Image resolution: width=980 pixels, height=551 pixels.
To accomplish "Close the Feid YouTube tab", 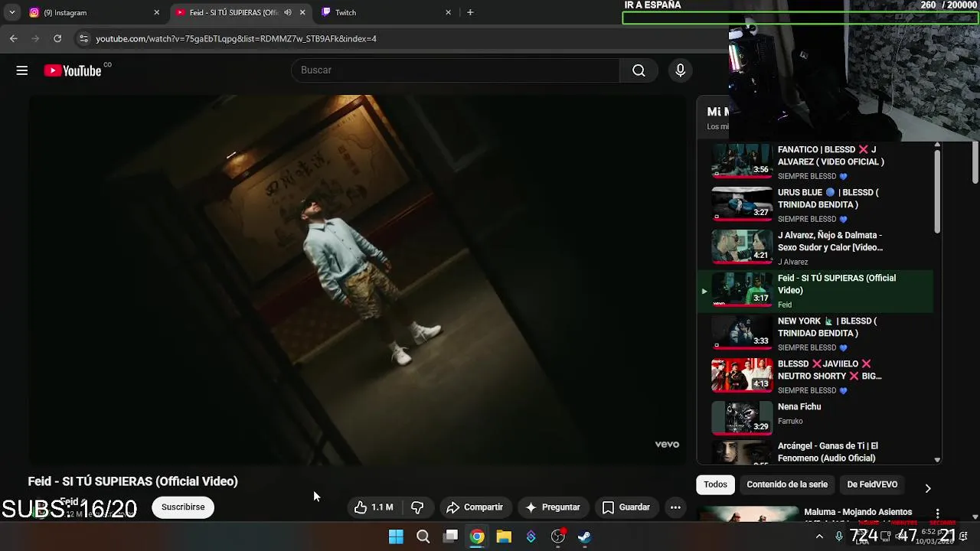I will coord(302,12).
